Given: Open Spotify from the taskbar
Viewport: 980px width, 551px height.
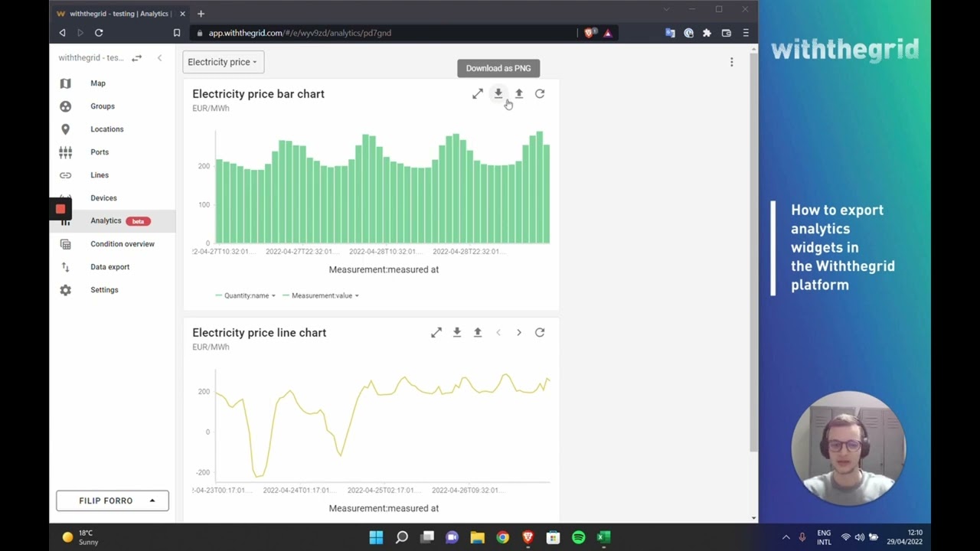Looking at the screenshot, I should [578, 537].
